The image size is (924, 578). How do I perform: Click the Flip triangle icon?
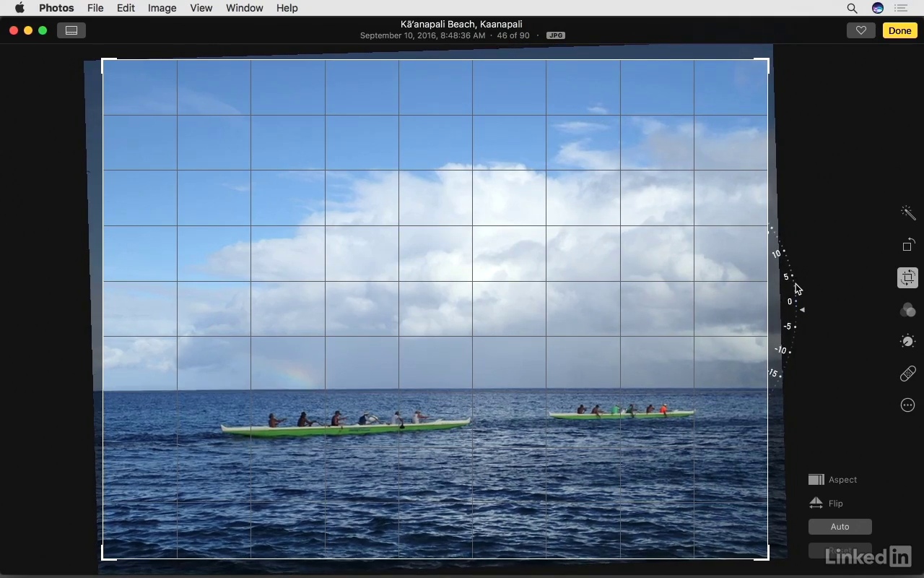816,503
